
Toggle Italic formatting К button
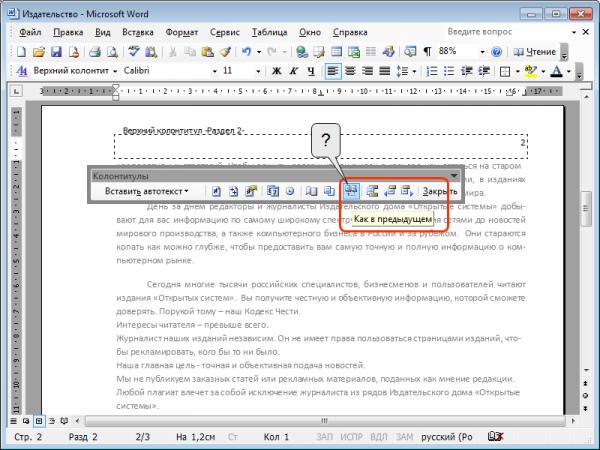pyautogui.click(x=294, y=71)
